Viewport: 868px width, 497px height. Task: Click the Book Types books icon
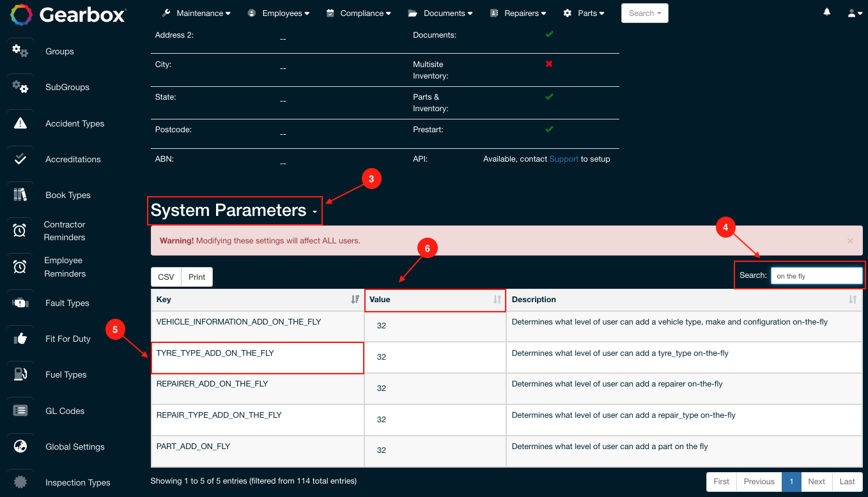pos(20,195)
